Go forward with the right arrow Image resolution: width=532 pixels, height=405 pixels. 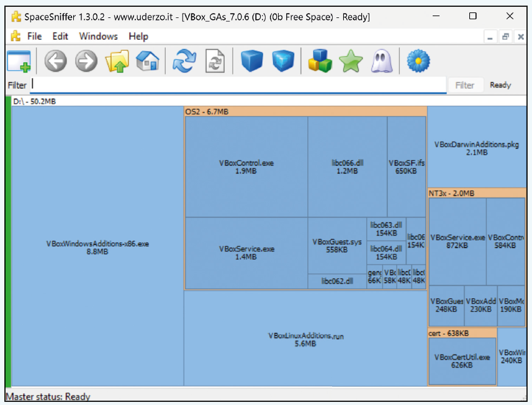coord(86,61)
